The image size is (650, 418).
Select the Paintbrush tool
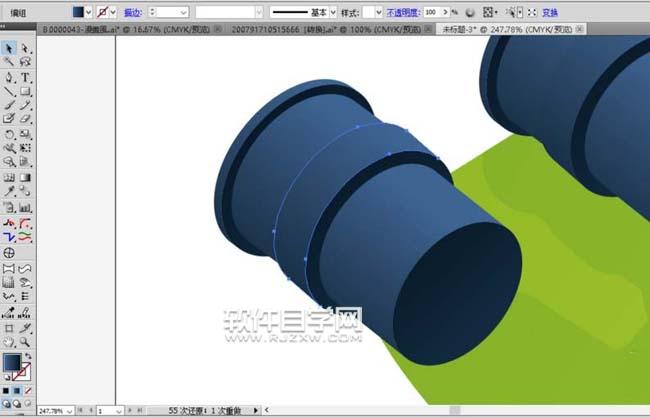(x=9, y=104)
